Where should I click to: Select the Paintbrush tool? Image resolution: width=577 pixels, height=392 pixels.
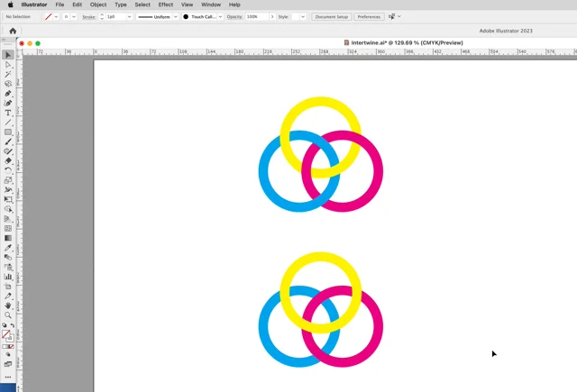click(x=8, y=141)
